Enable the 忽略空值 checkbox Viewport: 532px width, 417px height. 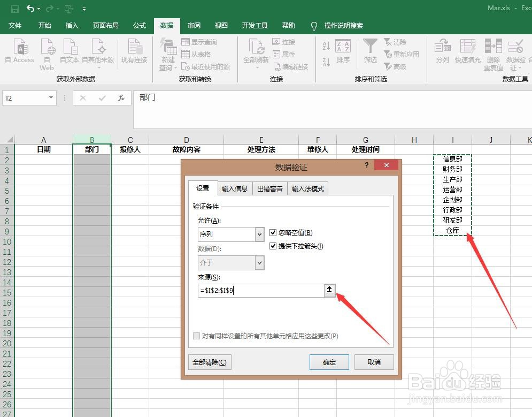click(x=273, y=232)
